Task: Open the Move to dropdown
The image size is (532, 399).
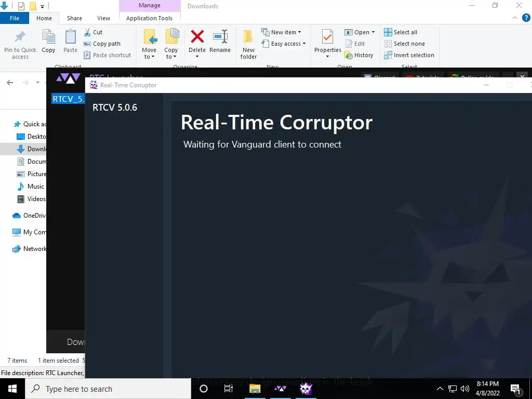Action: [149, 44]
